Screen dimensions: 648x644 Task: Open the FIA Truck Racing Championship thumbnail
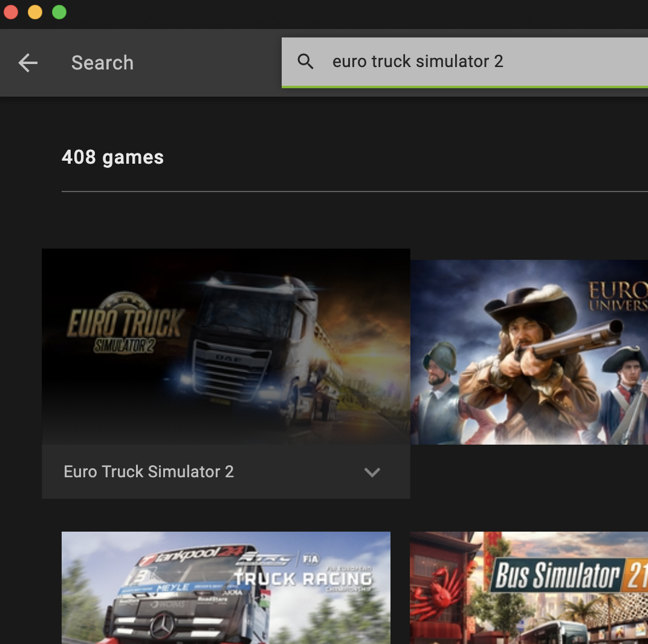pos(226,587)
